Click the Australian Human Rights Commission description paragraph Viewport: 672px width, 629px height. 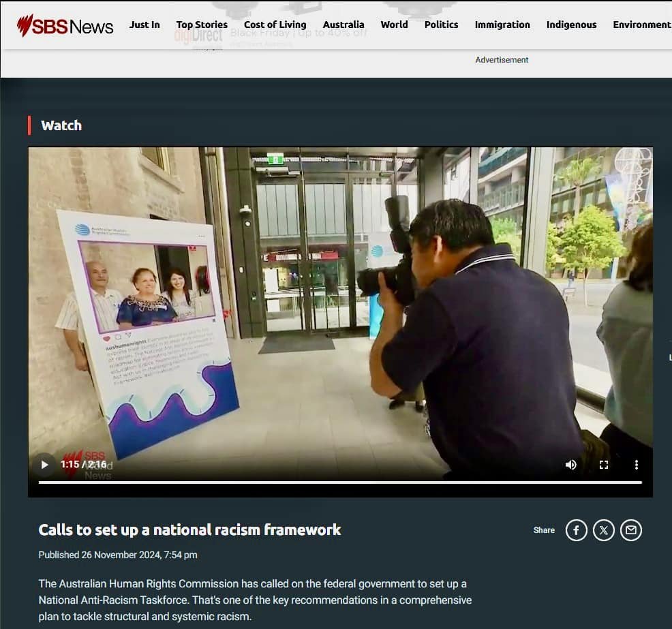pyautogui.click(x=255, y=600)
